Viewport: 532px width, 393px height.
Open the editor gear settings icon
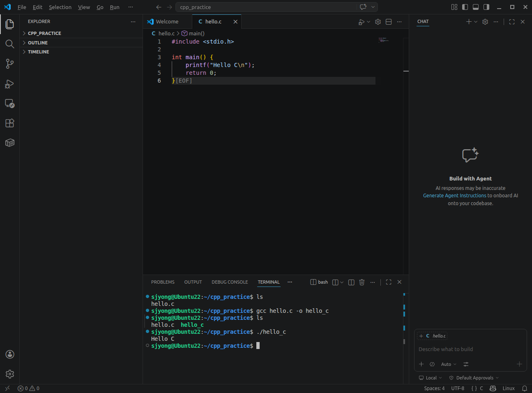[x=378, y=22]
